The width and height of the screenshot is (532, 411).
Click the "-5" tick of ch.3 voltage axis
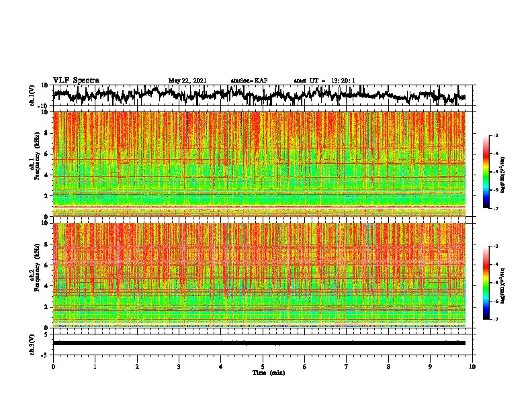[45, 355]
